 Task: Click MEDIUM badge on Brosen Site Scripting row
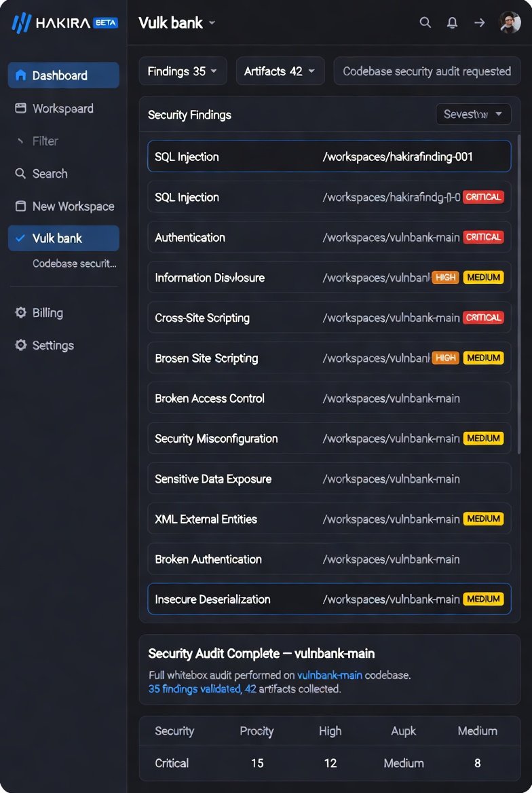483,358
